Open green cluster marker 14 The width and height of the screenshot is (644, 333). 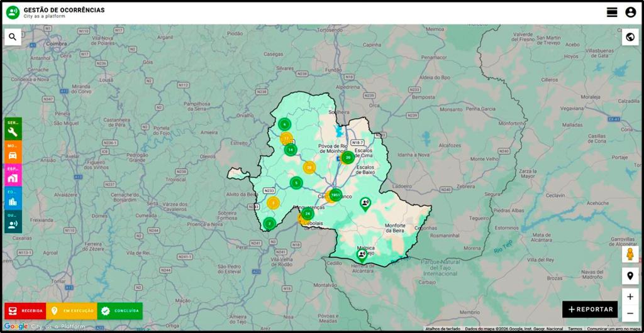coord(291,150)
